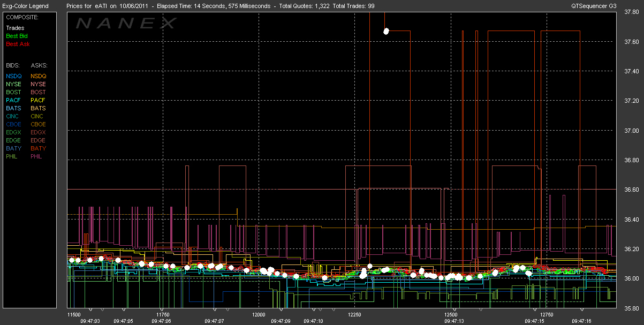Screen dimensions: 644x325
Task: Click EDGX in the BIDS column
Action: pos(13,132)
